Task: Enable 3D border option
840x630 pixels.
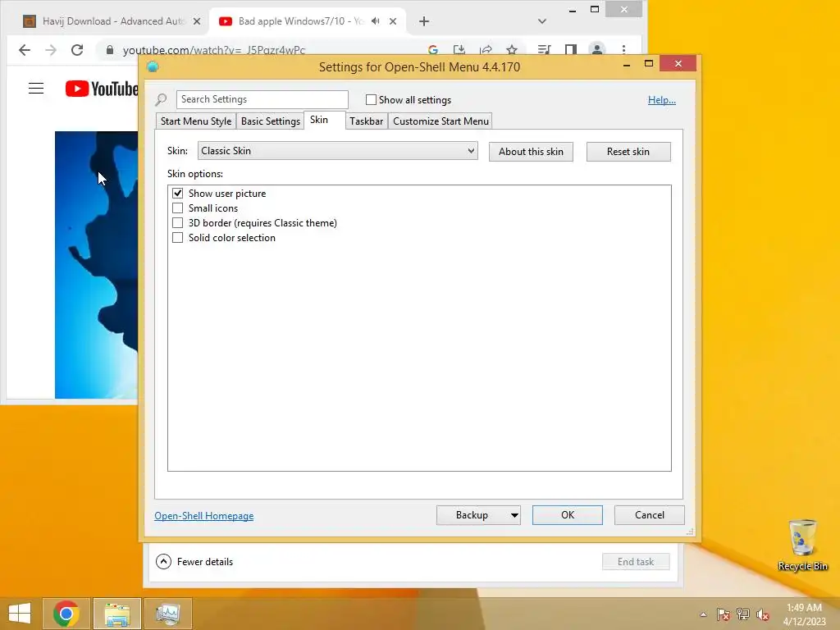Action: pyautogui.click(x=177, y=223)
